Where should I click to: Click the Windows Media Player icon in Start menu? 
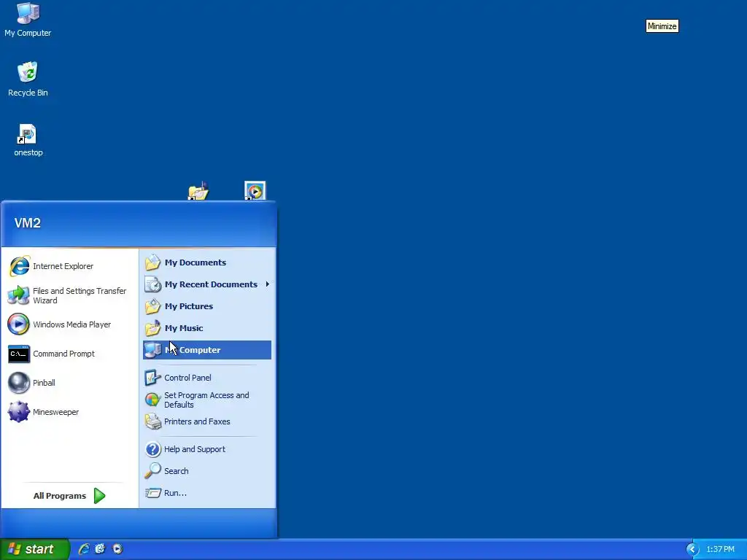[x=19, y=324]
